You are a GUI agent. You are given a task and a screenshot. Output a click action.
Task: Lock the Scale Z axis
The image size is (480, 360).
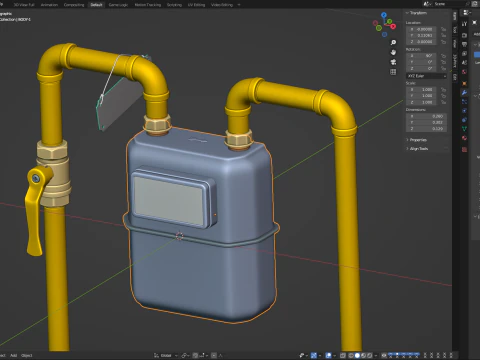point(443,102)
